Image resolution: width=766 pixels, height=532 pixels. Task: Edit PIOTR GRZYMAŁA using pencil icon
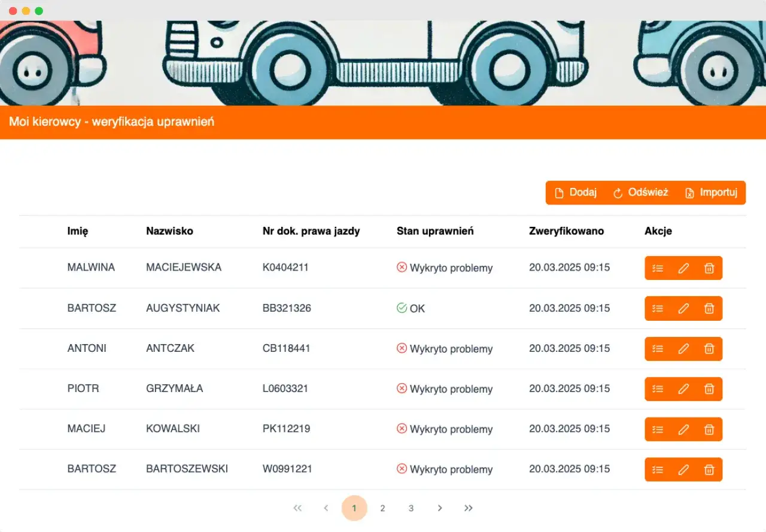[x=683, y=389]
